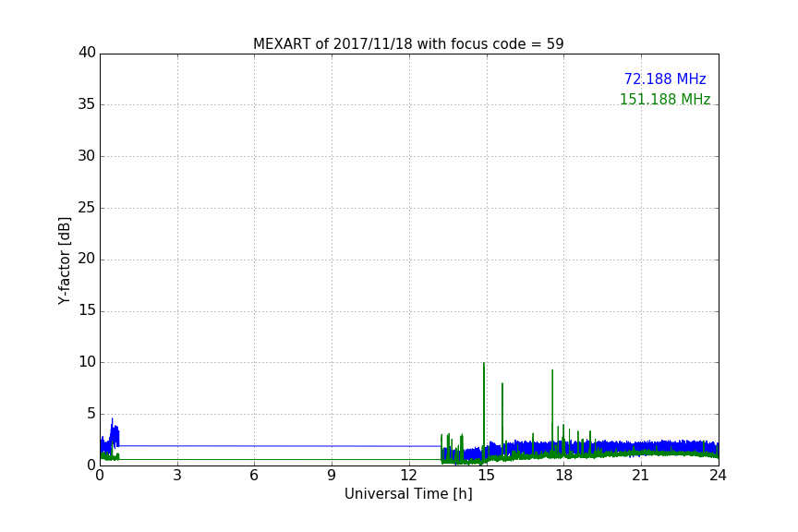Click the y-axis tick label 5

tap(91, 414)
